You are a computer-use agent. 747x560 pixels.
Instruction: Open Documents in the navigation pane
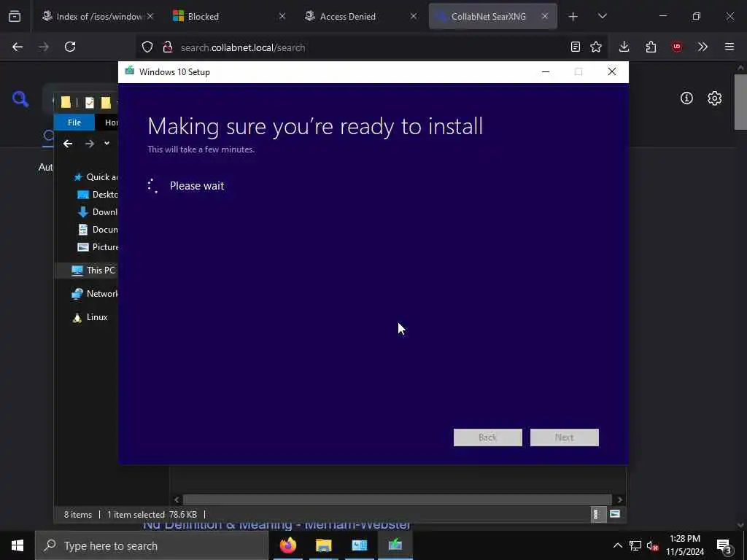pyautogui.click(x=98, y=230)
